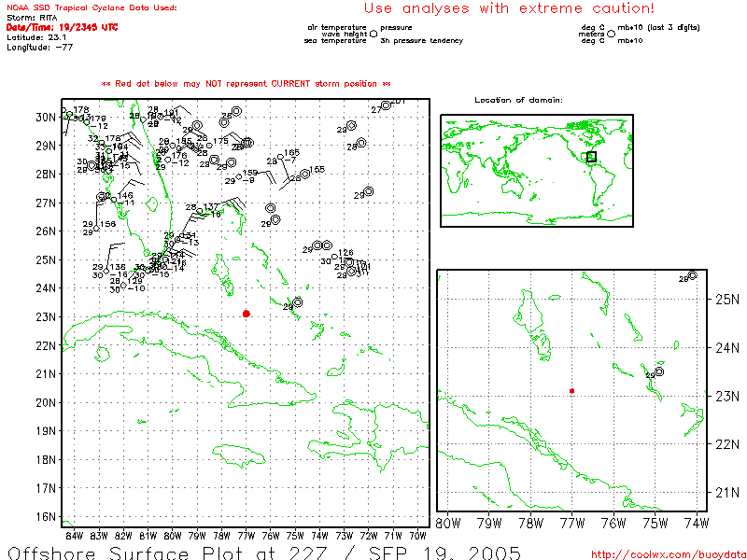Click the Date/Time 19/2345 UTC text
The image size is (747, 560).
click(49, 27)
